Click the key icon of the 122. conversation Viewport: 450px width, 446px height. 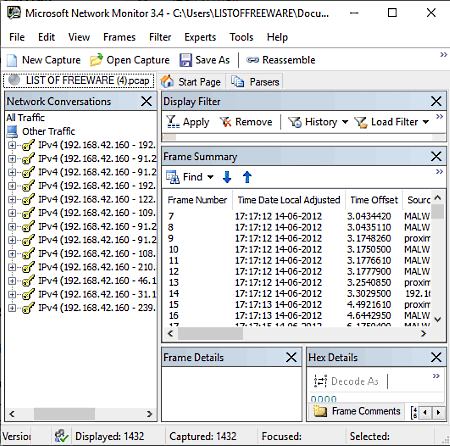tap(28, 199)
